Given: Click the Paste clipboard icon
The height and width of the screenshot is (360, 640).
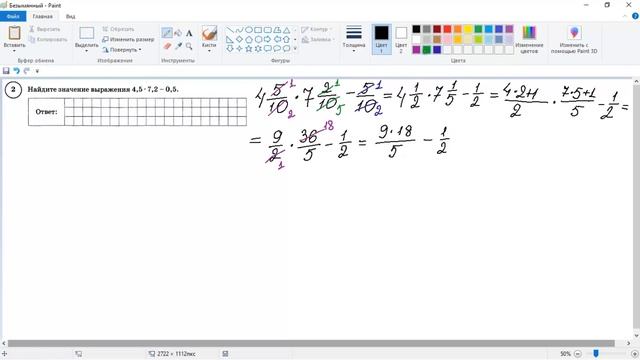Looking at the screenshot, I should coord(14,33).
